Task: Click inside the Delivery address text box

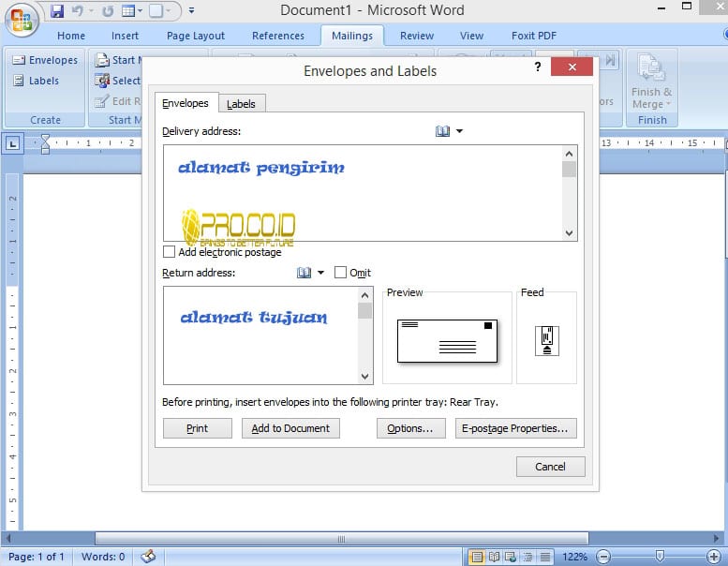Action: click(363, 193)
